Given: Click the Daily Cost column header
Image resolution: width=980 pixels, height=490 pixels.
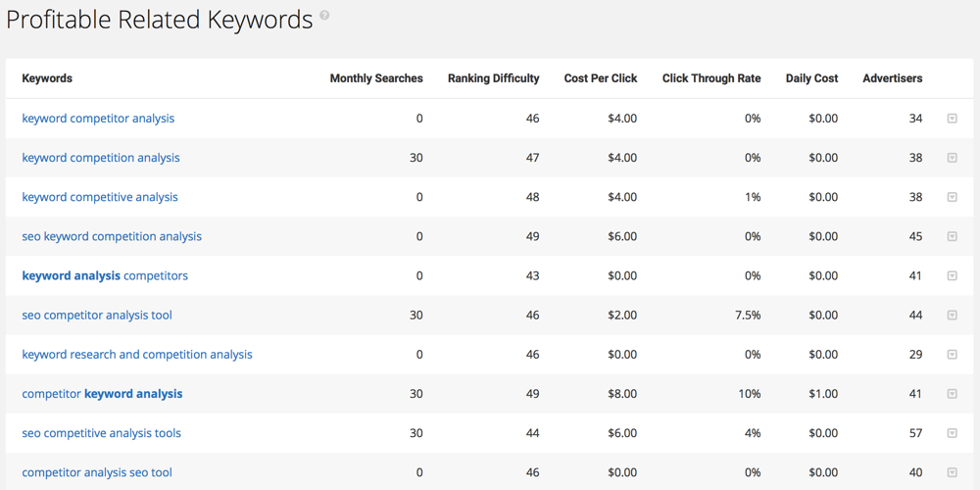Looking at the screenshot, I should [811, 78].
